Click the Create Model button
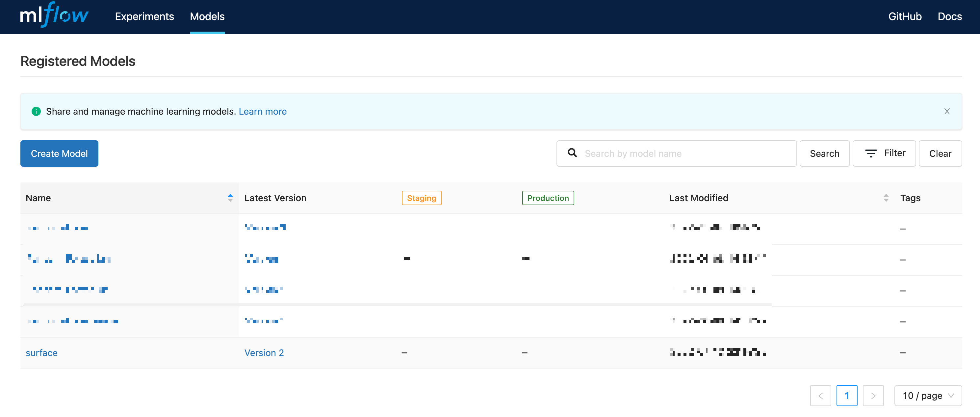Viewport: 980px width, 417px height. (59, 153)
